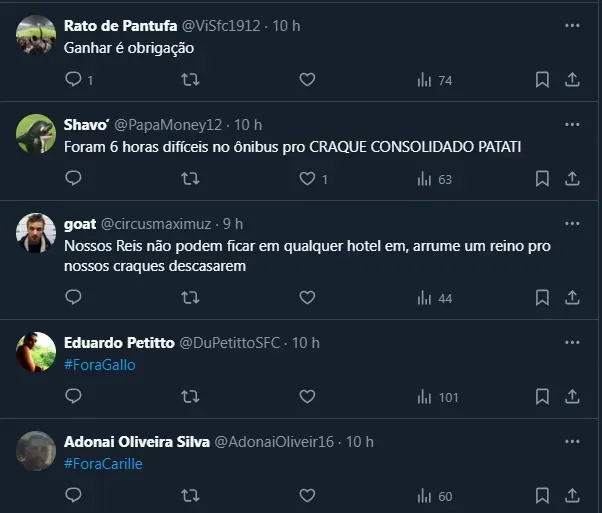Reply to Rato de Pantufa's tweet
The width and height of the screenshot is (602, 513).
tap(73, 80)
